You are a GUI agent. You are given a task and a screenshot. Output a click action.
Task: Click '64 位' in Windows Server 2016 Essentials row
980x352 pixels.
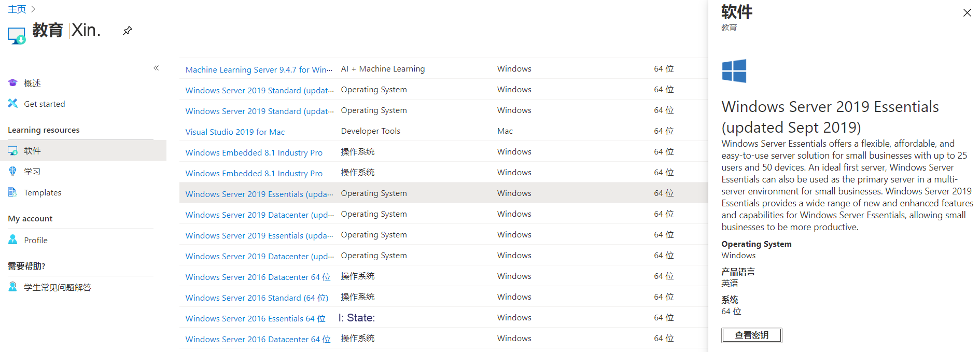(664, 317)
